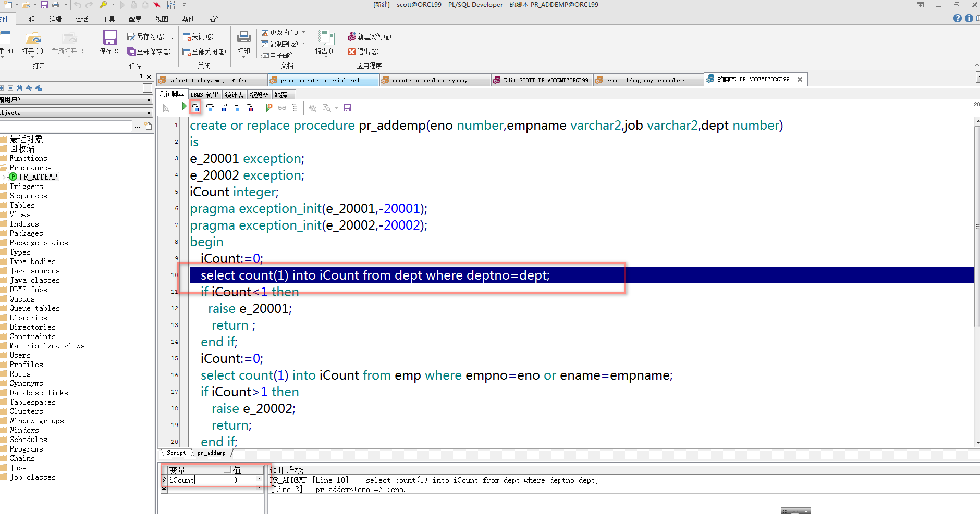Viewport: 980px width, 514px height.
Task: Close the object browser panel
Action: click(x=149, y=77)
